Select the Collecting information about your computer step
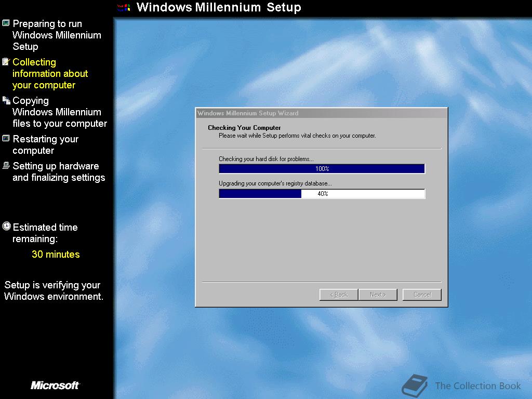Image resolution: width=532 pixels, height=399 pixels. (x=50, y=73)
